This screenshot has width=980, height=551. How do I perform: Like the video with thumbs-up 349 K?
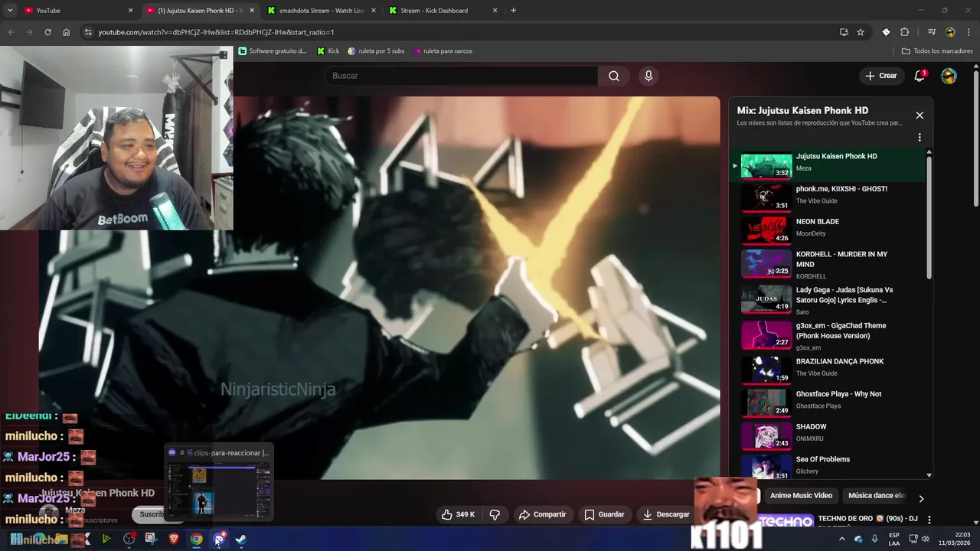pos(458,514)
